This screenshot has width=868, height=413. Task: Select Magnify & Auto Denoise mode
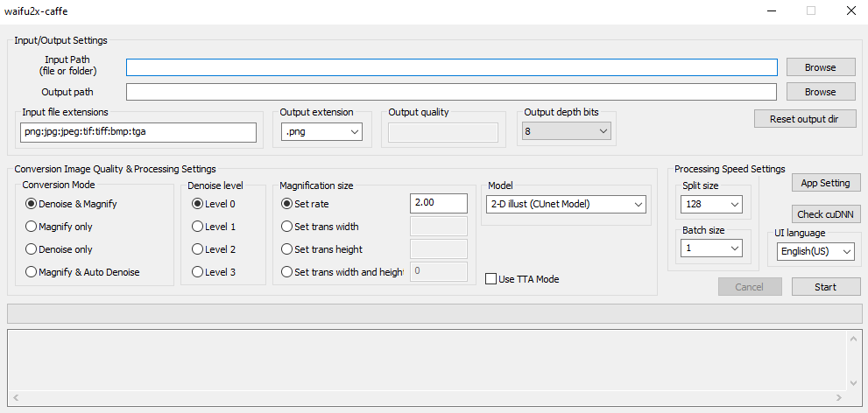point(82,272)
